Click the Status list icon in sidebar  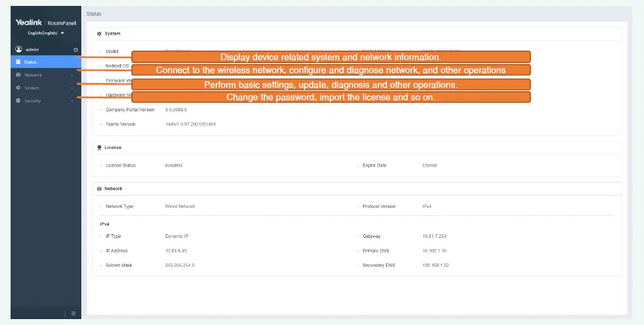[x=18, y=62]
